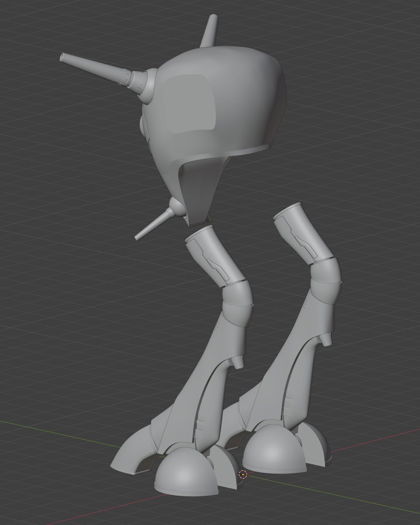The width and height of the screenshot is (420, 525).
Task: Select the near leg's hemispherical foot dome
Action: pyautogui.click(x=186, y=472)
